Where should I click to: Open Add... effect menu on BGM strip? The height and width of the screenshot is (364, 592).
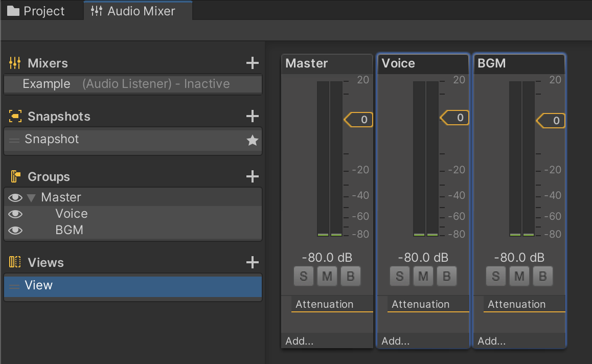click(x=491, y=341)
